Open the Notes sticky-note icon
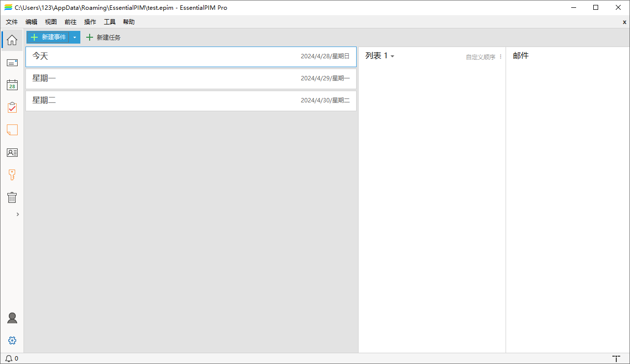630x364 pixels. (x=12, y=130)
